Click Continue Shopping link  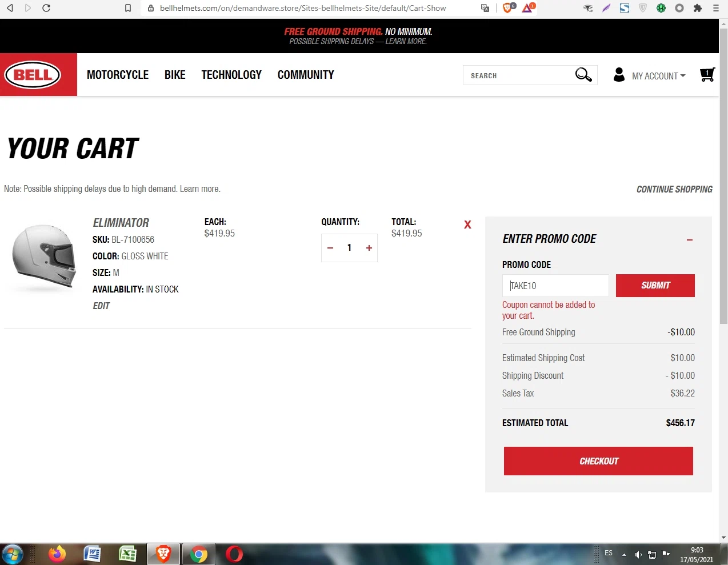674,189
